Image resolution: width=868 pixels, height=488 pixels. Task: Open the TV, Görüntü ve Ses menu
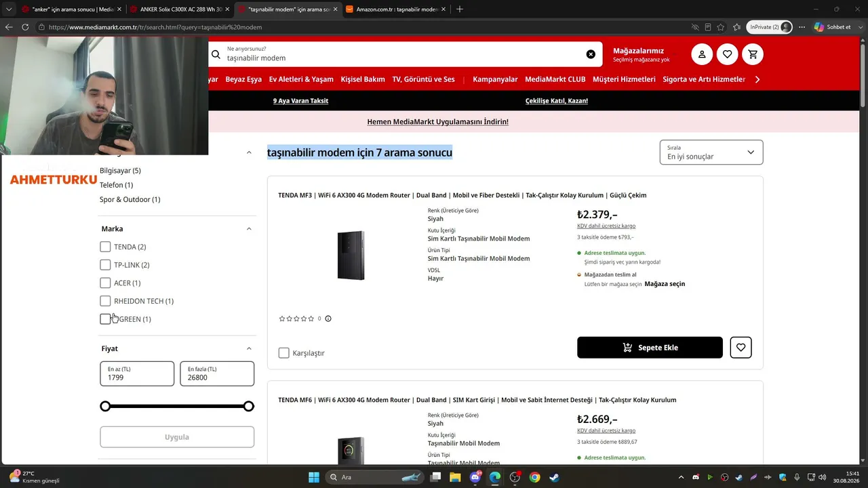423,79
